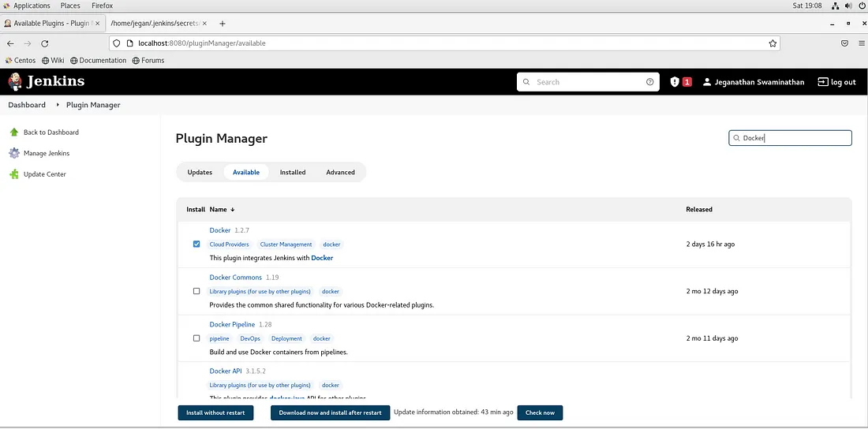Image resolution: width=868 pixels, height=429 pixels.
Task: Open the Places menu
Action: tap(70, 6)
